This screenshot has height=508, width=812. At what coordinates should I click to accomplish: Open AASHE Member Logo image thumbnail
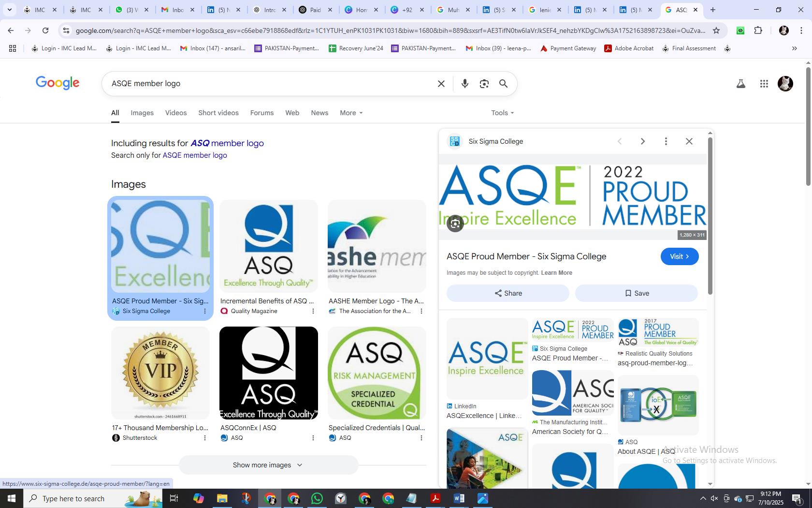pos(377,246)
